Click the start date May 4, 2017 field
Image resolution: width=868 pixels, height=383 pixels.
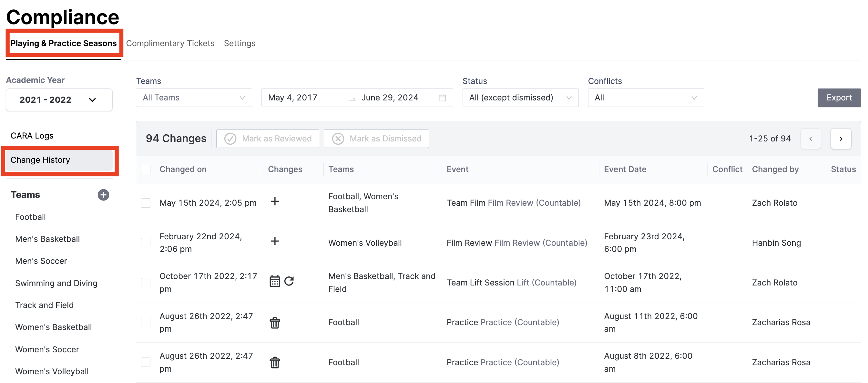pos(292,98)
